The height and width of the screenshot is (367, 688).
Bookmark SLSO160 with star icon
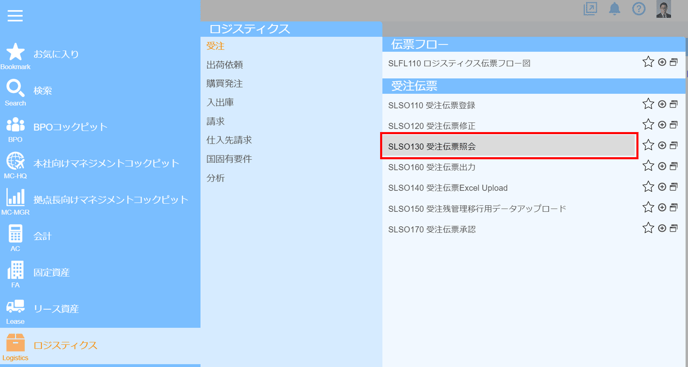pyautogui.click(x=648, y=166)
